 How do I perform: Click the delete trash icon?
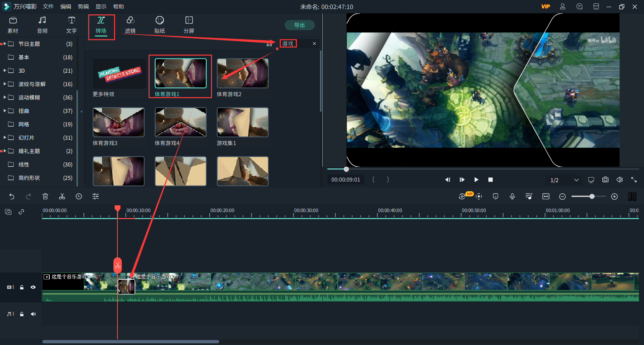pyautogui.click(x=45, y=197)
